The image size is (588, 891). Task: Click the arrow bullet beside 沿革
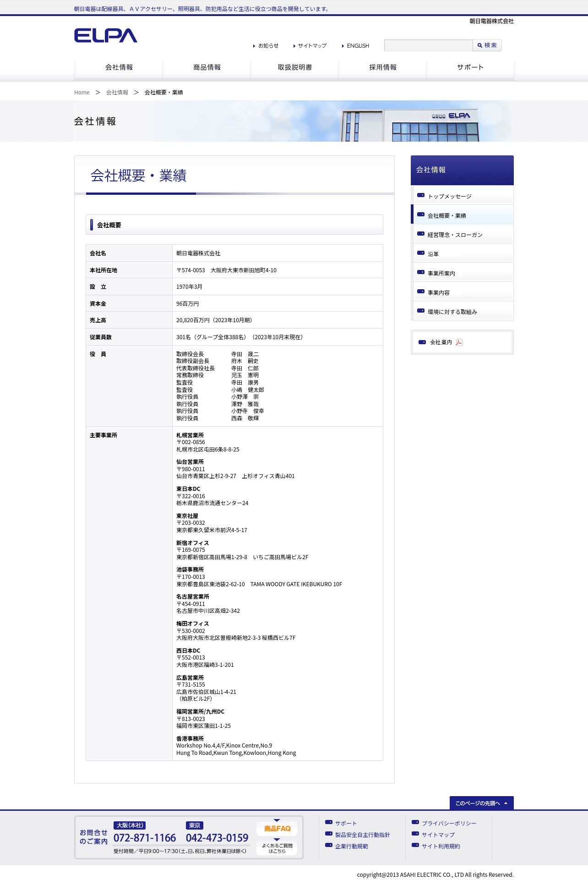click(421, 253)
